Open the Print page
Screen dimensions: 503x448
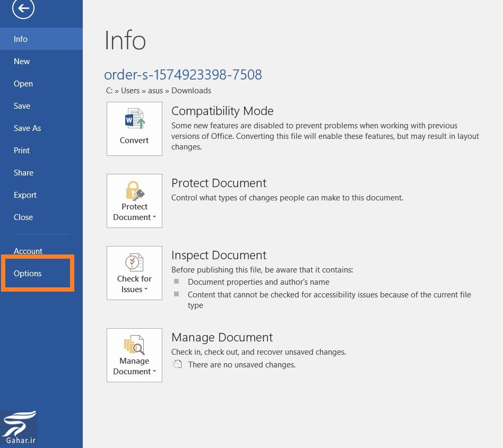point(41,150)
